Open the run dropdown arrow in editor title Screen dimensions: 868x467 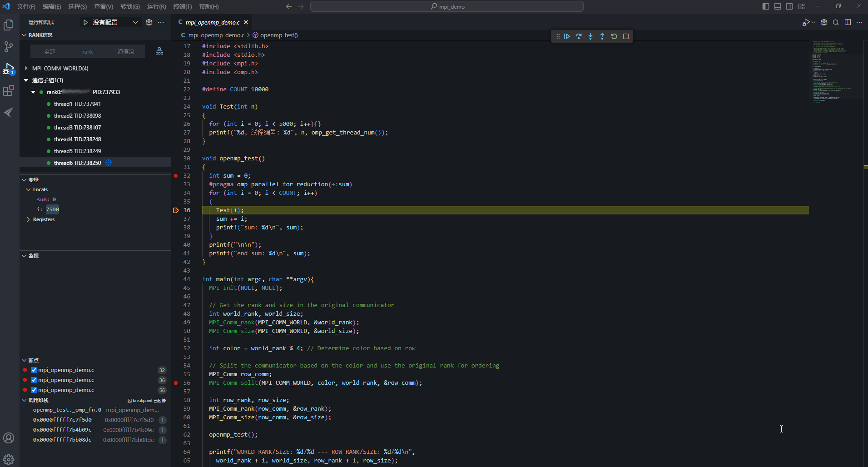click(813, 22)
